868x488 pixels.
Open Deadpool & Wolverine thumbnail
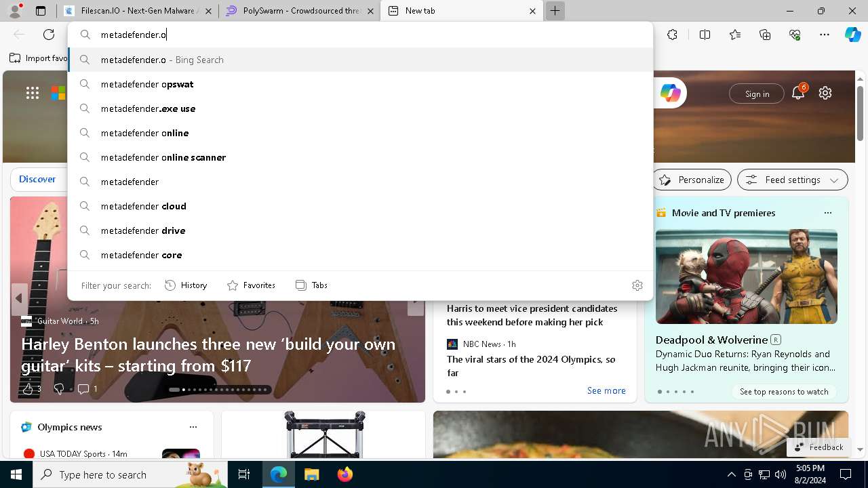pyautogui.click(x=747, y=277)
